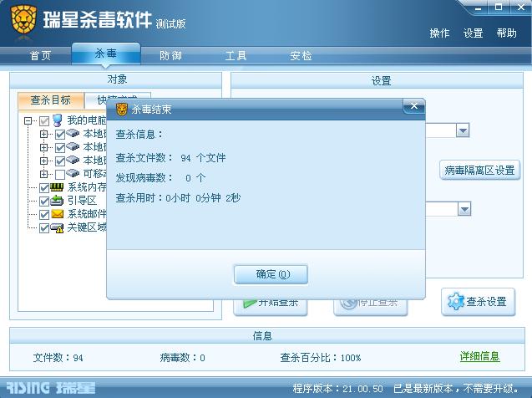Viewport: 532px width, 398px height.
Task: Click the system mail envelope icon
Action: click(57, 214)
